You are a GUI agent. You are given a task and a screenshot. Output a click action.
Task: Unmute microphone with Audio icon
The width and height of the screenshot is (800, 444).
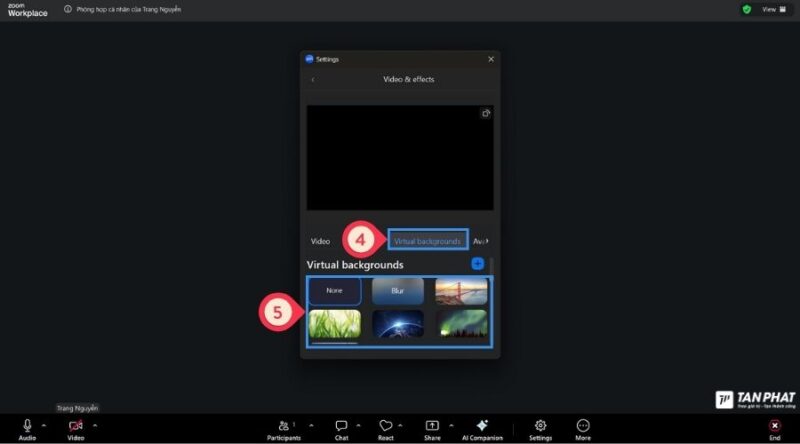(27, 426)
